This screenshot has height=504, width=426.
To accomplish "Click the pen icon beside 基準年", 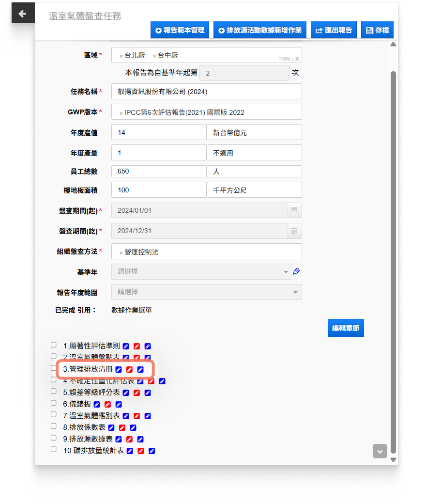I will (x=297, y=271).
